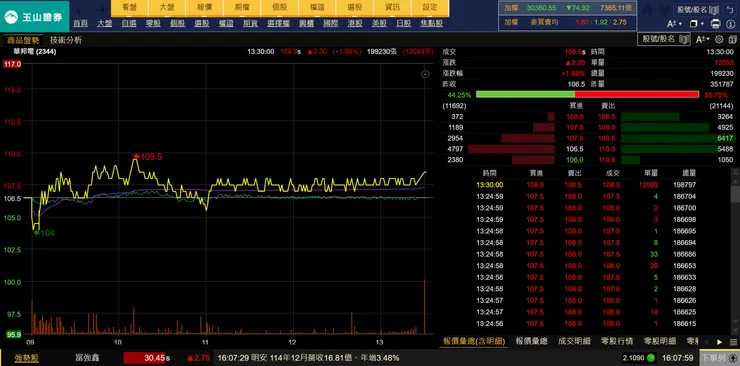Image resolution: width=740 pixels, height=366 pixels.
Task: Open the top toolbar font size dropdown
Action: (673, 24)
